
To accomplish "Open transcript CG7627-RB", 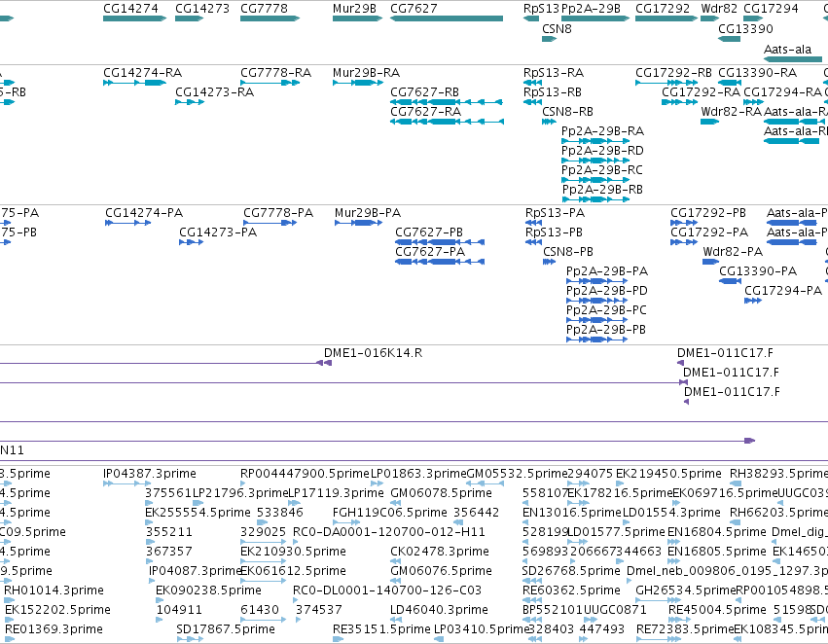I will pyautogui.click(x=424, y=92).
